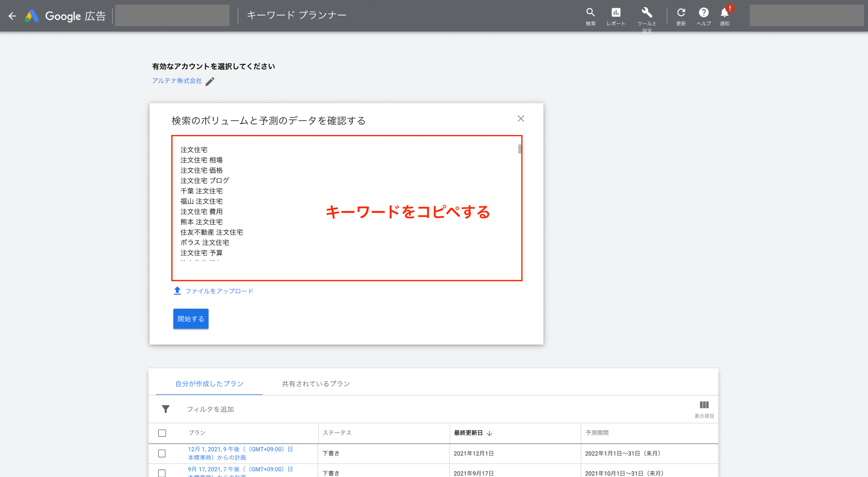
Task: Click 2022年1月1日〜31日（来月） cell
Action: [624, 453]
